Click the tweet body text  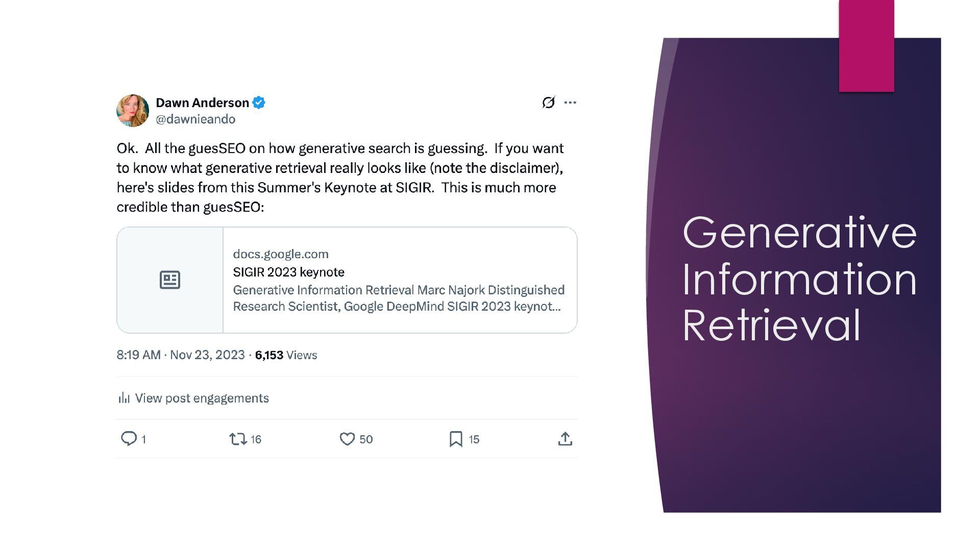coord(340,178)
